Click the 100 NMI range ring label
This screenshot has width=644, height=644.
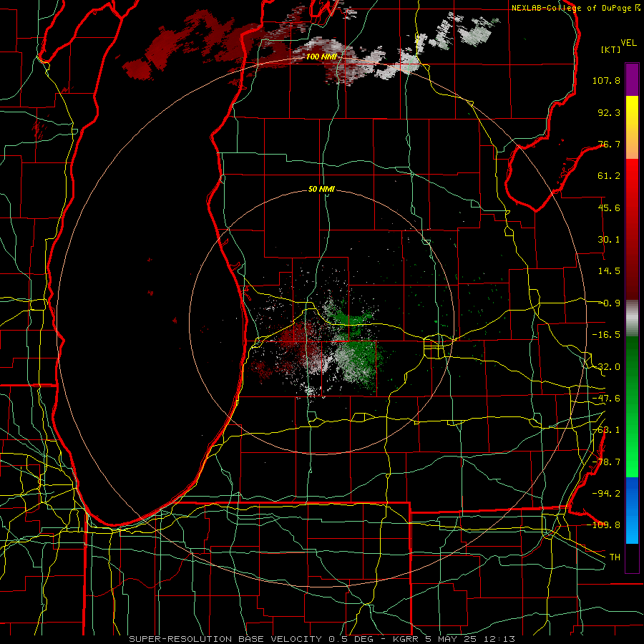tap(321, 57)
